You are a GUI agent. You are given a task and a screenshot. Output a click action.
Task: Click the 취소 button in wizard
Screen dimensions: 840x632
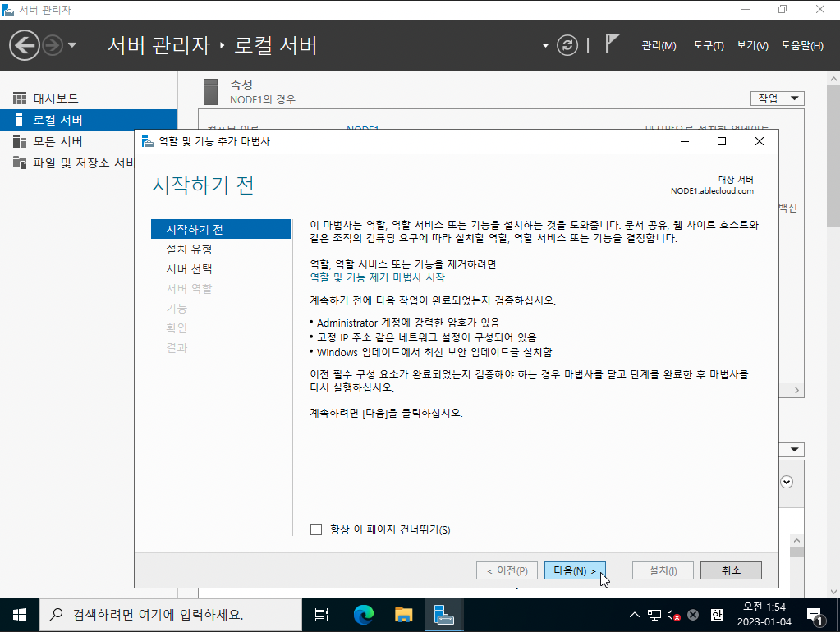[731, 571]
